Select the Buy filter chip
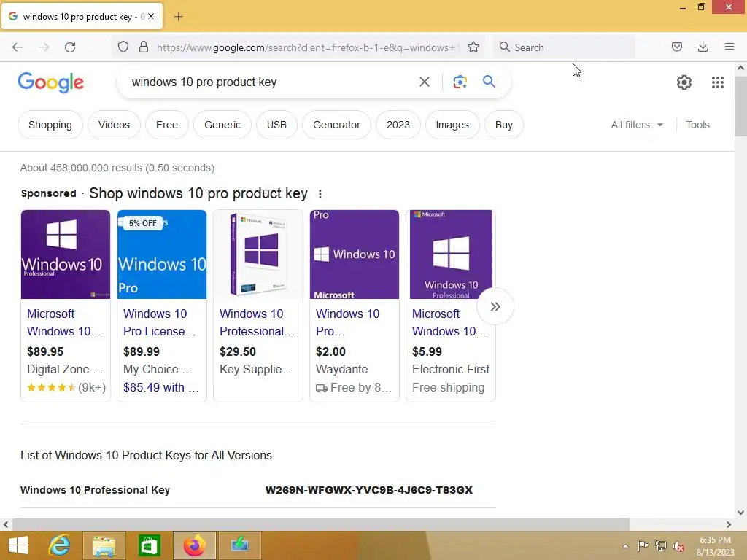The width and height of the screenshot is (747, 560). pyautogui.click(x=503, y=125)
